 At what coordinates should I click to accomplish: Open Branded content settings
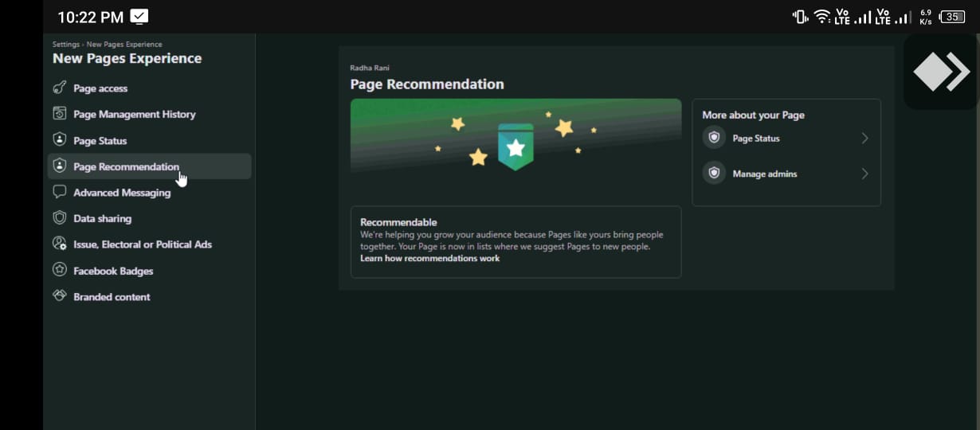150,296
